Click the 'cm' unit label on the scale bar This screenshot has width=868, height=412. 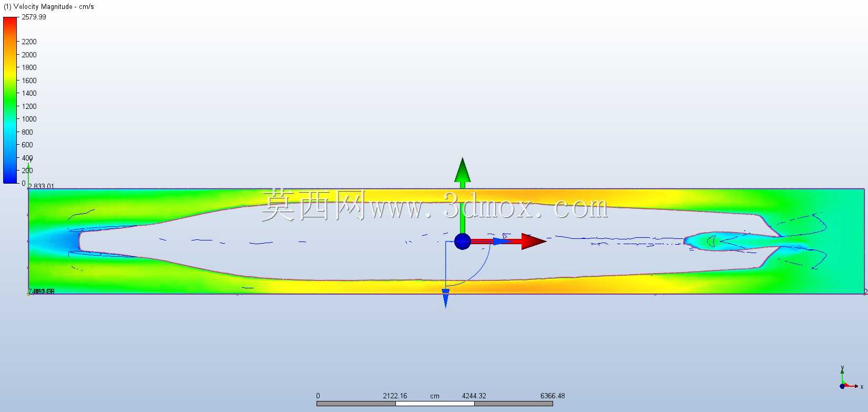(435, 396)
